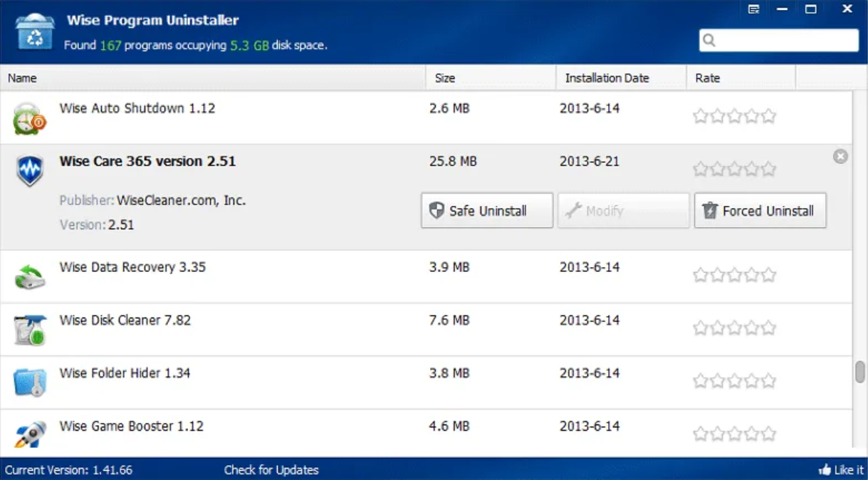Viewport: 868px width, 480px height.
Task: Give Wise Game Booster four stars
Action: (752, 434)
